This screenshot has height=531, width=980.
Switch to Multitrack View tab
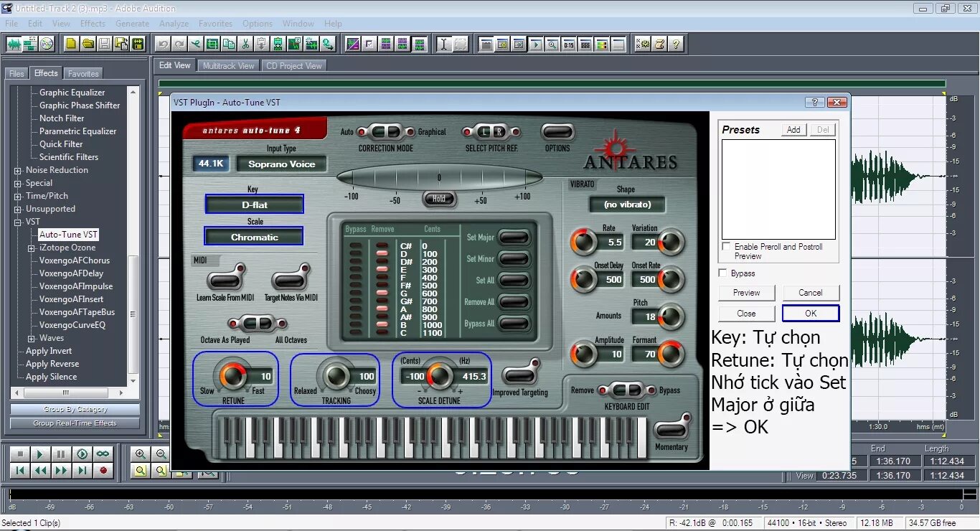[228, 65]
